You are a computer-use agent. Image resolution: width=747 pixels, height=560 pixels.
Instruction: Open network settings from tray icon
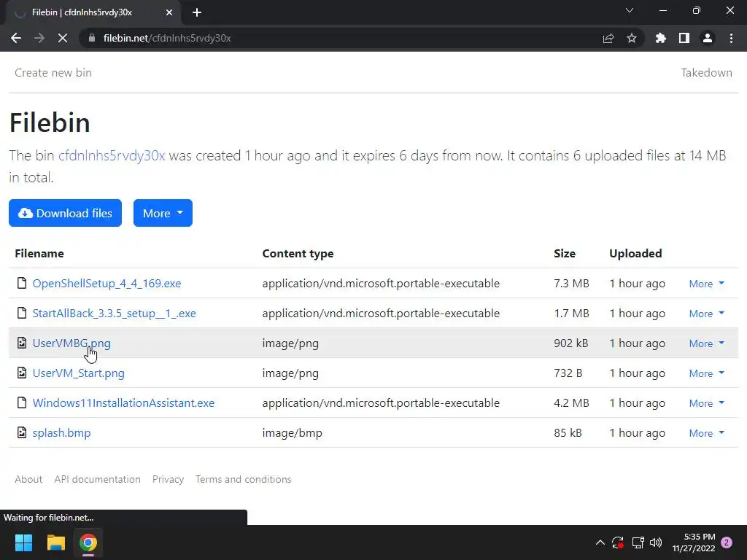[638, 542]
